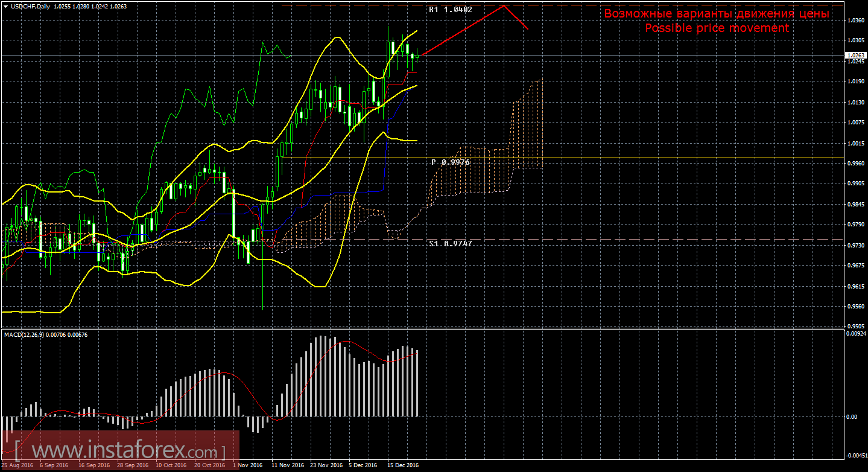Click the 10 Oct 2016 date label
Image resolution: width=868 pixels, height=472 pixels.
click(x=171, y=466)
